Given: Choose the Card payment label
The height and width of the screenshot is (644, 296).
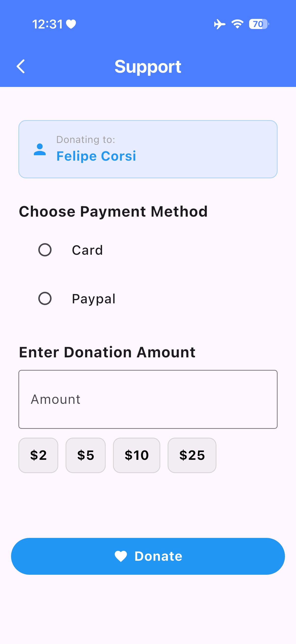Looking at the screenshot, I should [87, 250].
